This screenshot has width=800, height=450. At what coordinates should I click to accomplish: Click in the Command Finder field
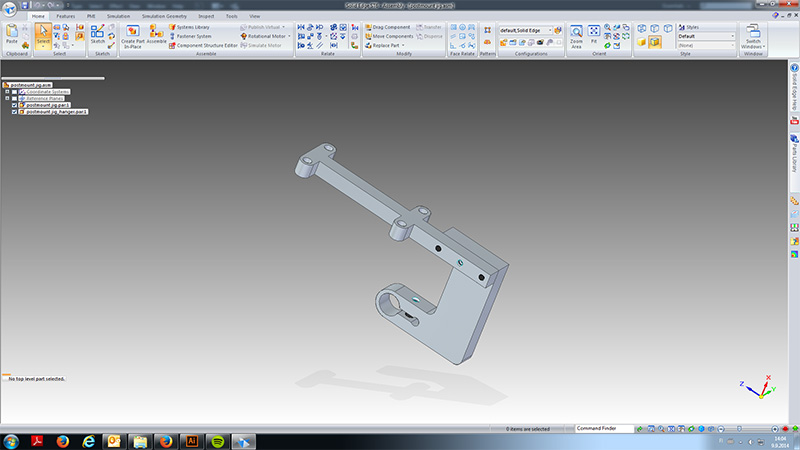[605, 429]
